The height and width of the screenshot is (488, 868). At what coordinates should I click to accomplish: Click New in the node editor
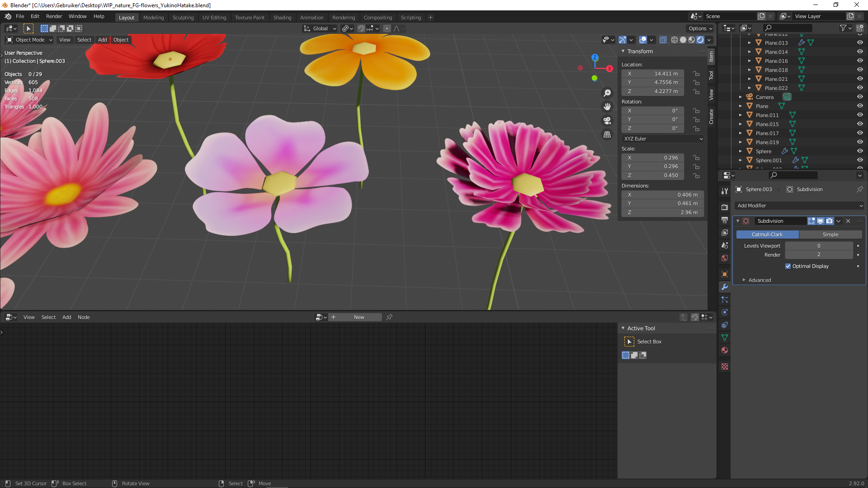coord(359,317)
